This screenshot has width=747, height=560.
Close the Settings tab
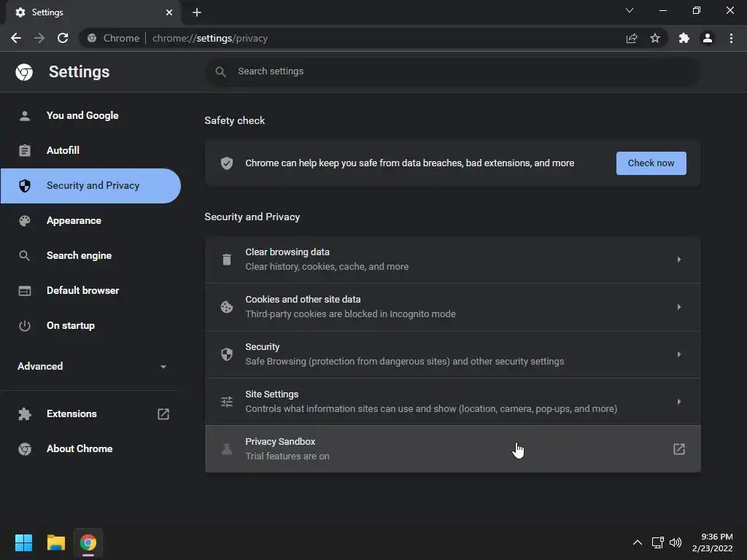pos(169,12)
